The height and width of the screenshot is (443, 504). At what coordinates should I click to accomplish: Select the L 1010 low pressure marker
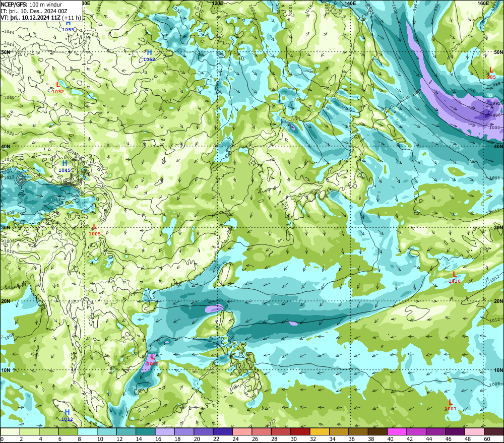(x=455, y=277)
